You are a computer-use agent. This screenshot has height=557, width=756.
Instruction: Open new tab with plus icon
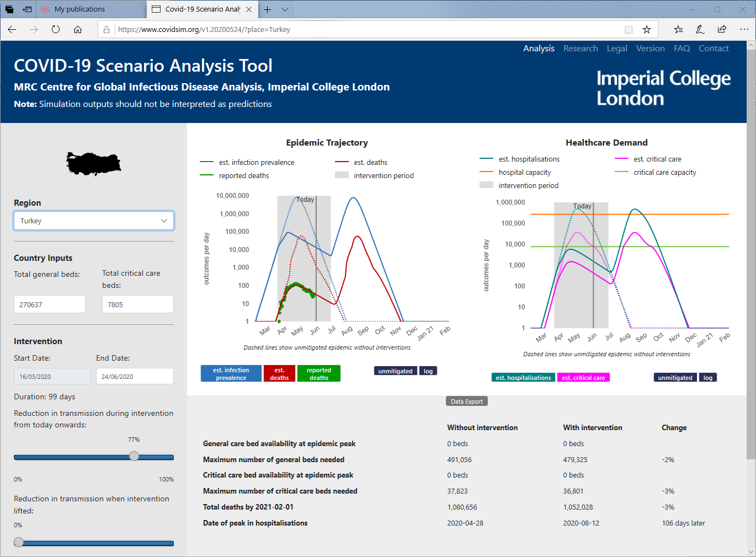[268, 9]
